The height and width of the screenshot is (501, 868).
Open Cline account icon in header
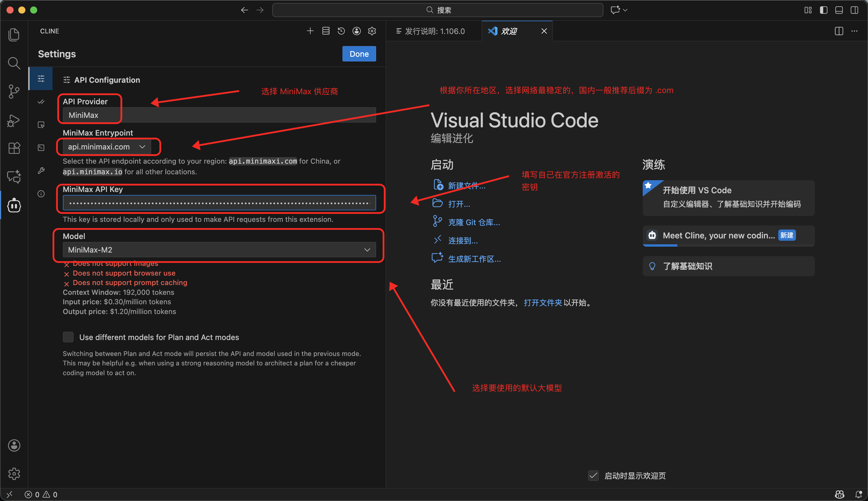pos(357,31)
